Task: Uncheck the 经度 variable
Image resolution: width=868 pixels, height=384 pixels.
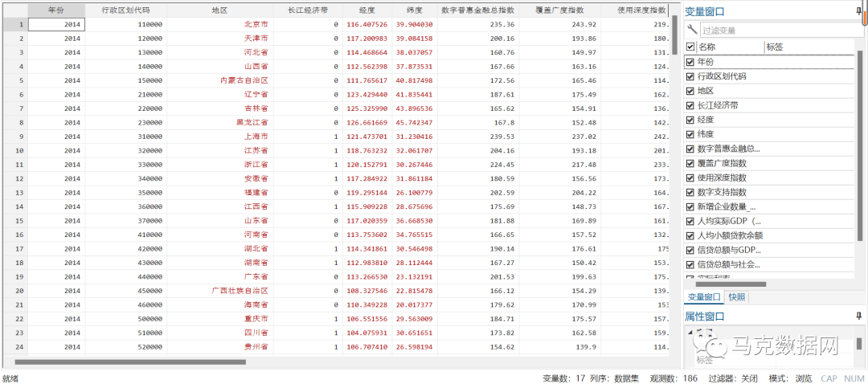Action: click(x=690, y=119)
